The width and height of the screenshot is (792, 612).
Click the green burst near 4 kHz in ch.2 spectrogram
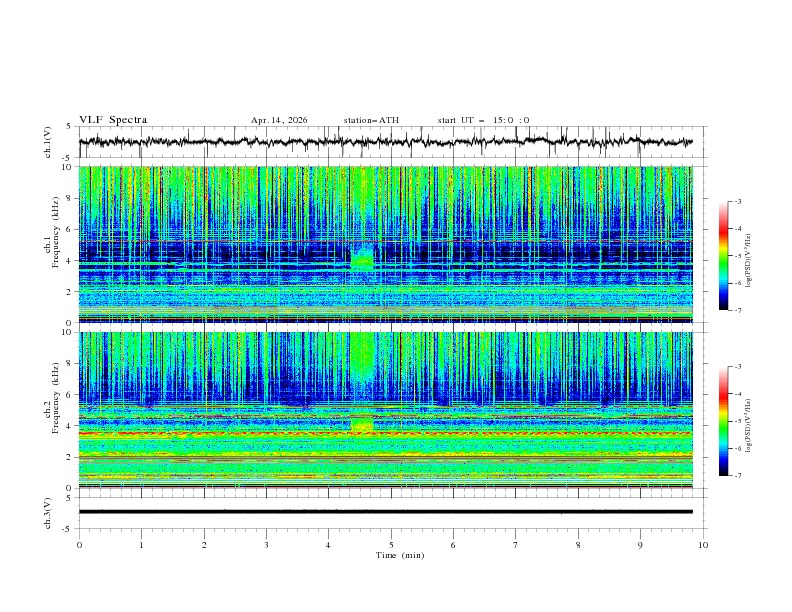(362, 424)
